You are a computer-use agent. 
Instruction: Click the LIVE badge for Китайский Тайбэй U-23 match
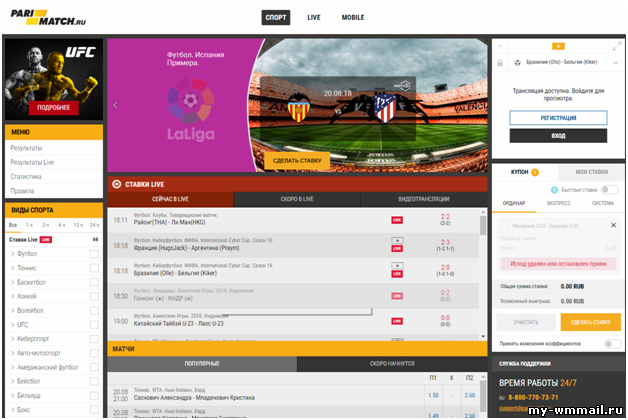(397, 321)
